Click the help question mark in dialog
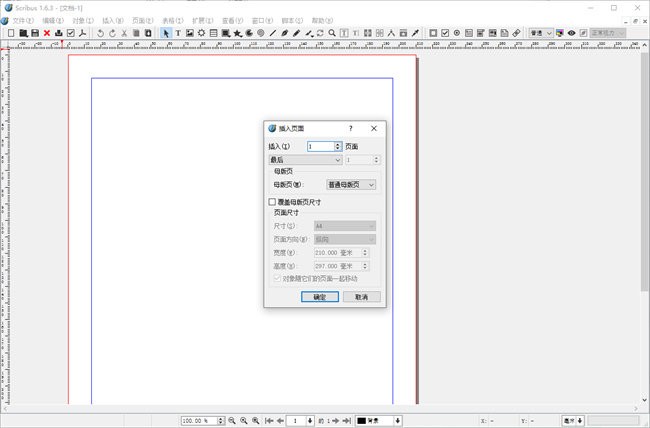The width and height of the screenshot is (650, 428). tap(350, 128)
